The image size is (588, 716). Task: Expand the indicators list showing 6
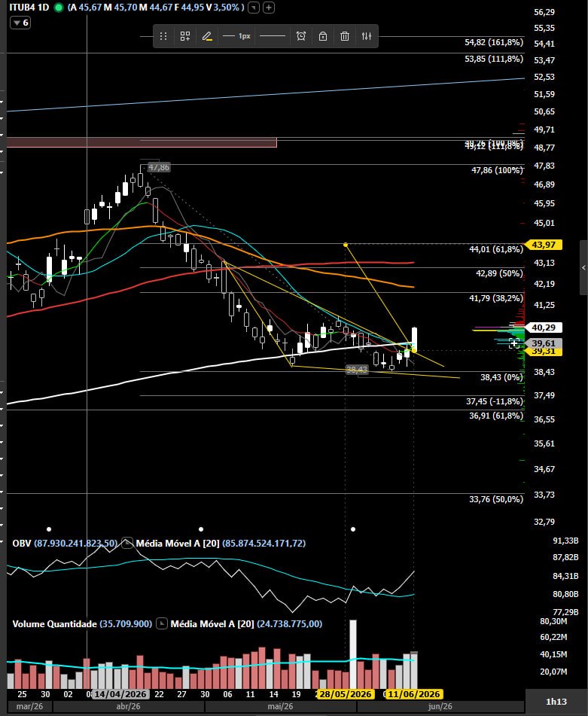tap(20, 23)
